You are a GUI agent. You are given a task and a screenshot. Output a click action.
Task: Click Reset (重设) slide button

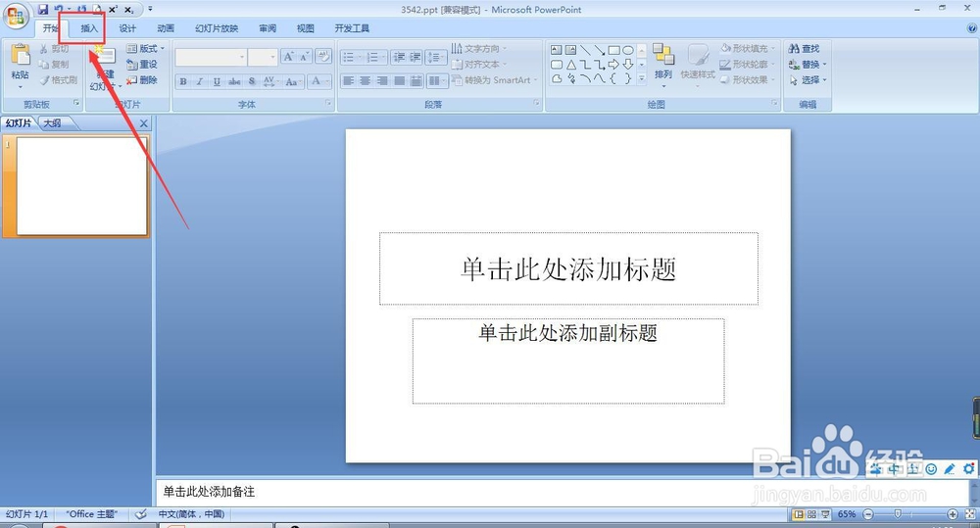(142, 65)
